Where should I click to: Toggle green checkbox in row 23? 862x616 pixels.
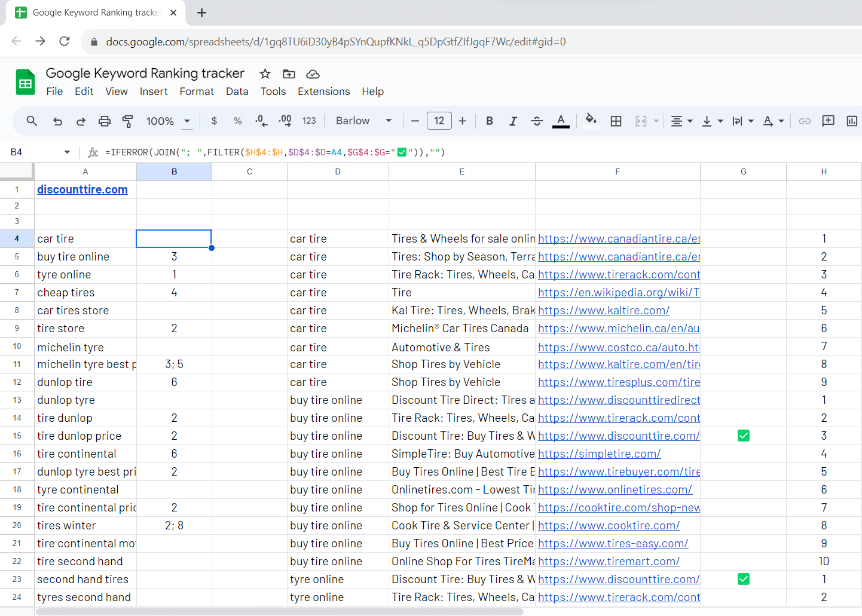click(x=743, y=580)
